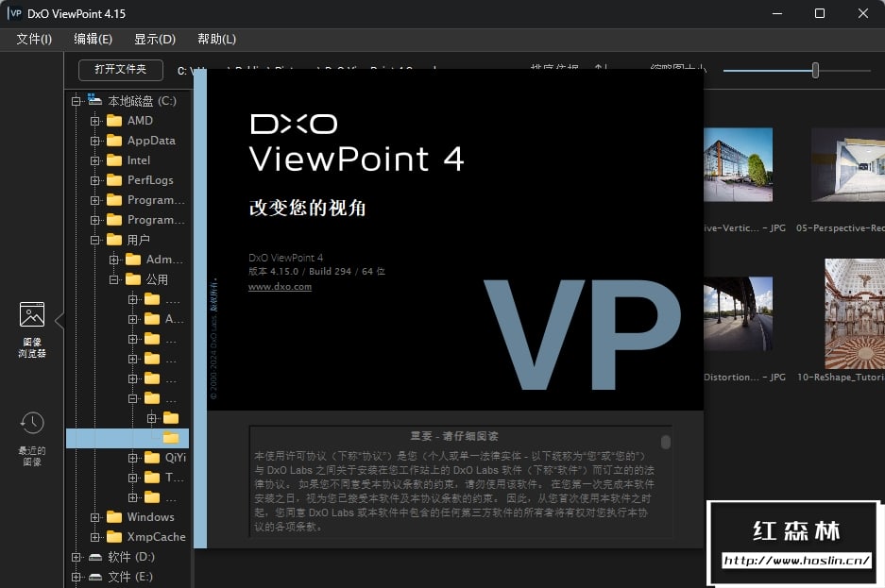Select the AppData folder icon
This screenshot has width=885, height=588.
click(x=114, y=141)
